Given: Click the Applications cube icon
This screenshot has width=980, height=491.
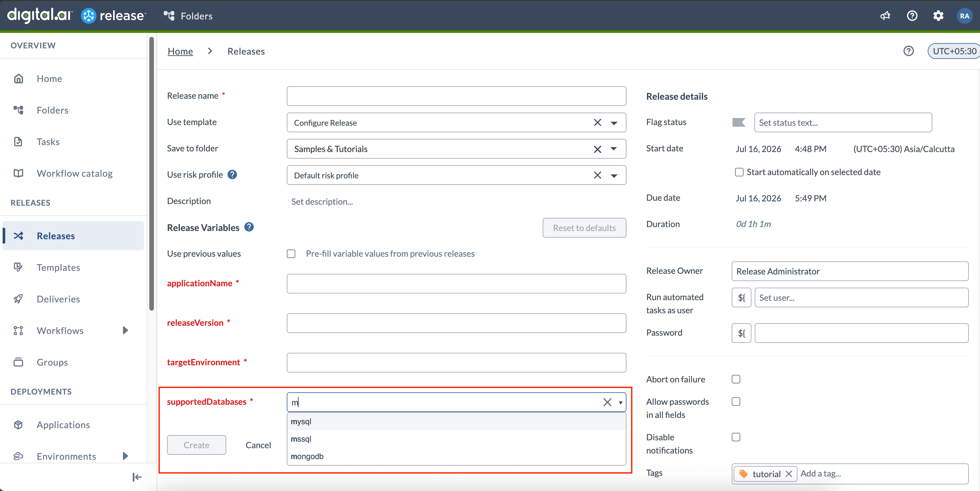Looking at the screenshot, I should pyautogui.click(x=18, y=425).
